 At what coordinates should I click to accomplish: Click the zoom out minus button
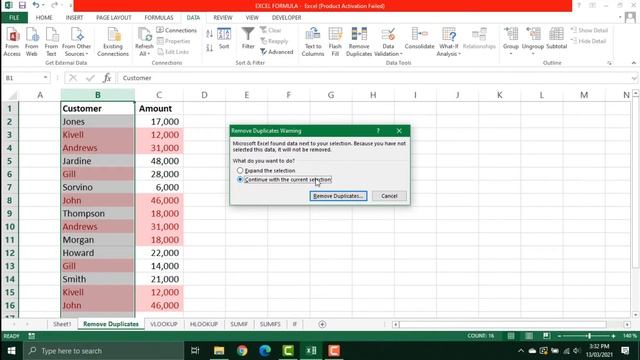(x=560, y=336)
